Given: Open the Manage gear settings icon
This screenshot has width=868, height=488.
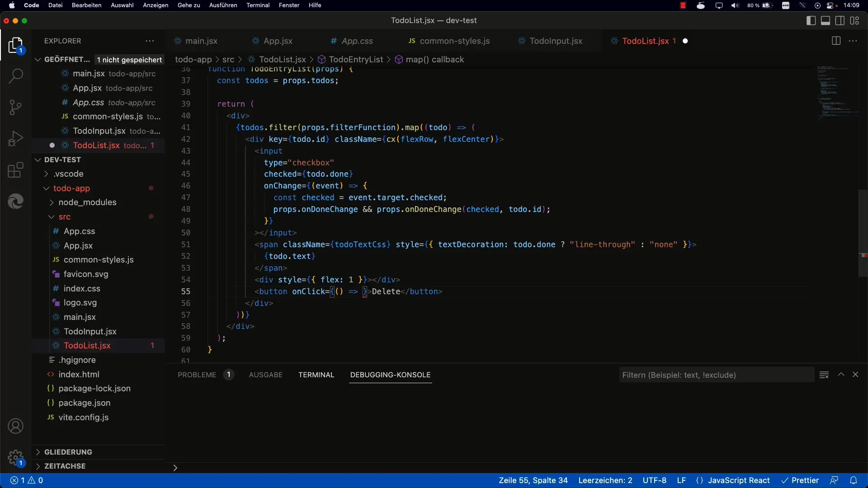Looking at the screenshot, I should point(16,457).
